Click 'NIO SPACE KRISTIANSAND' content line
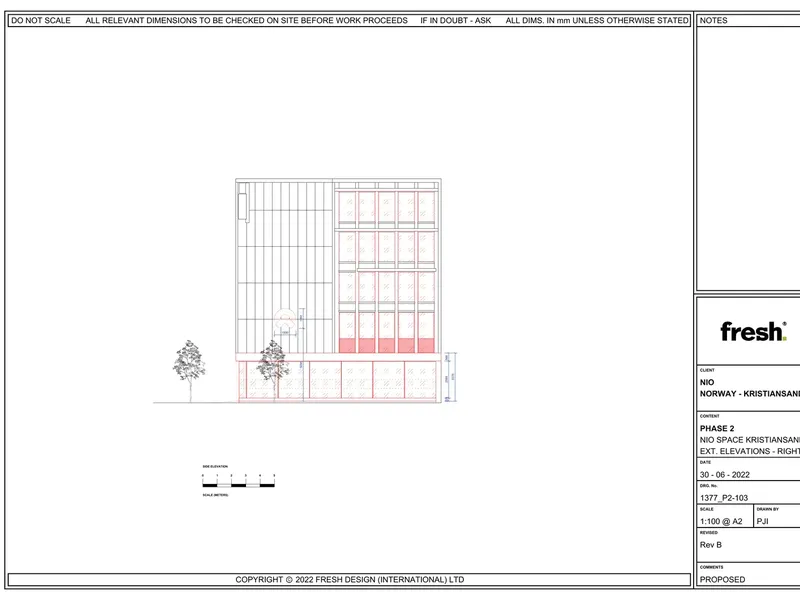Screen dimensions: 800x600 point(749,440)
